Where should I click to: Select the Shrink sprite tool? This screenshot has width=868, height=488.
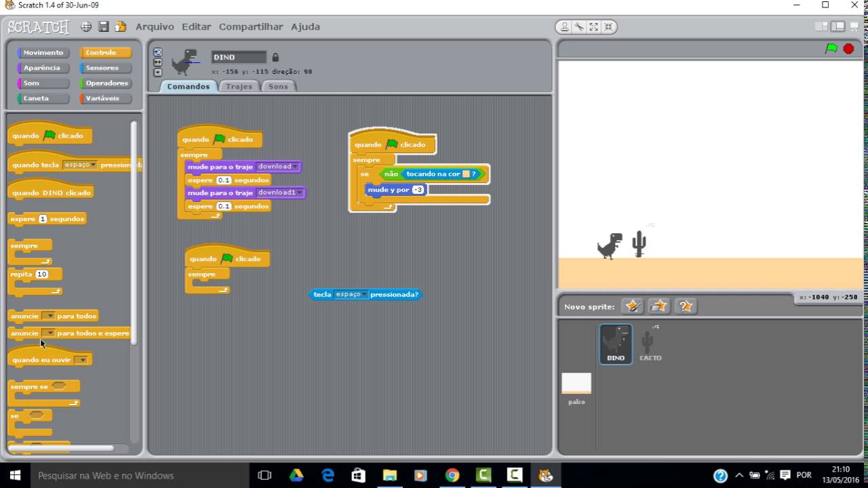608,27
